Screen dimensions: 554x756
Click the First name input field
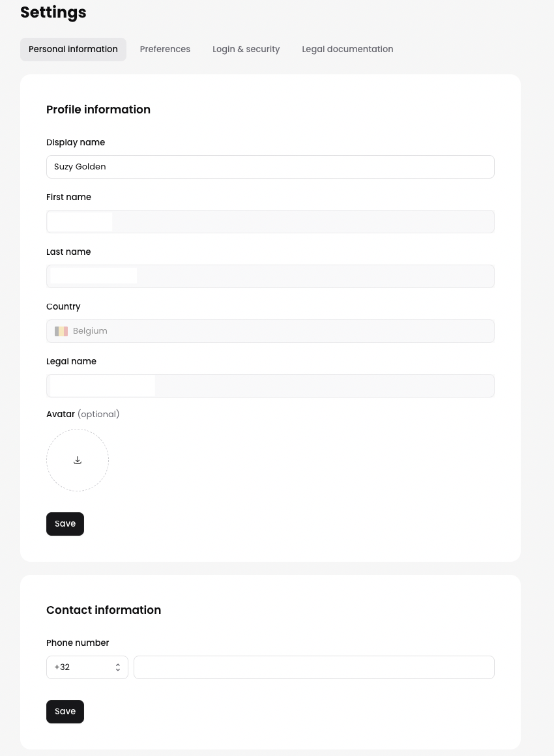pos(270,222)
